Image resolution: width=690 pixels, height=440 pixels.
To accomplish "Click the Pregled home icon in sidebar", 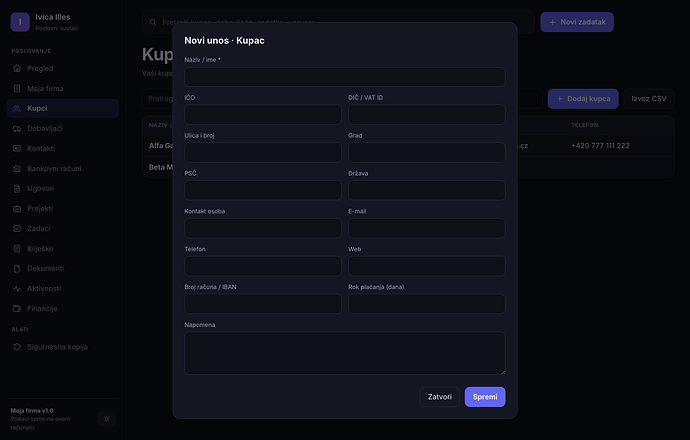I will [x=17, y=68].
